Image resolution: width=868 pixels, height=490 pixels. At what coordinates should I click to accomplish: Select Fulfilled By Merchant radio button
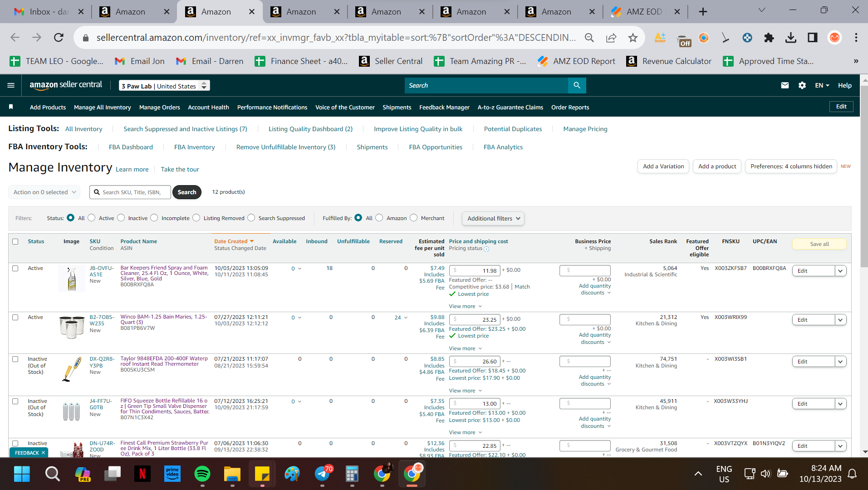[x=414, y=218]
